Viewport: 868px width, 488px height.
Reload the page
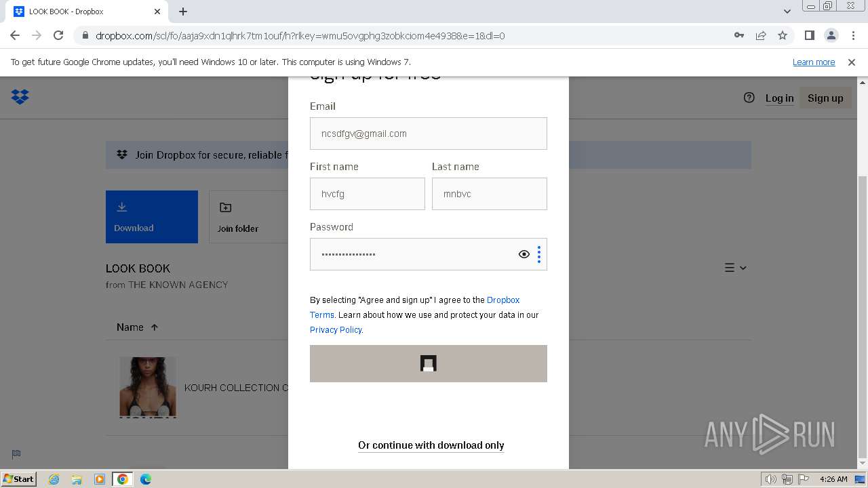pos(58,35)
